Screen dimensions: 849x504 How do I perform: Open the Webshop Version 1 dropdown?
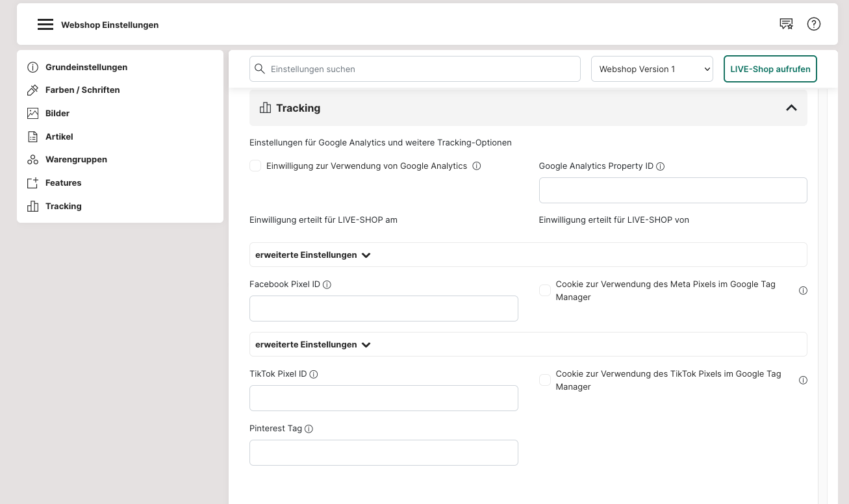652,69
